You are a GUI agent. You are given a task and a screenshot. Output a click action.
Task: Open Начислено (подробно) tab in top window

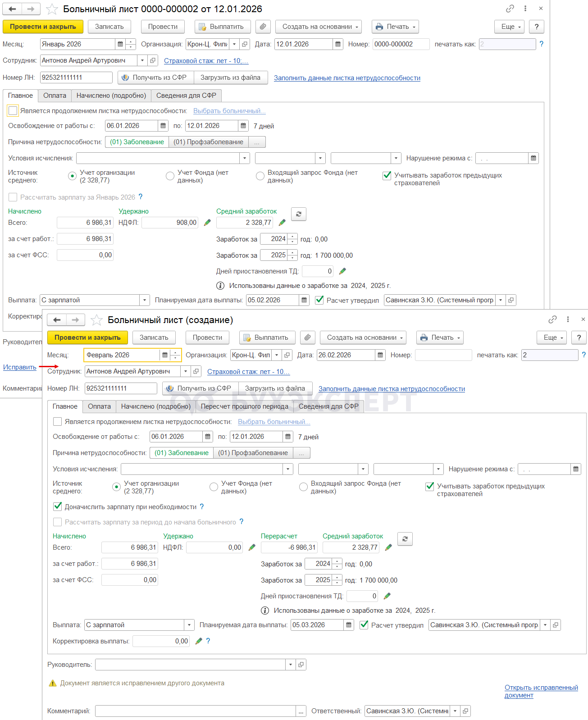point(111,96)
